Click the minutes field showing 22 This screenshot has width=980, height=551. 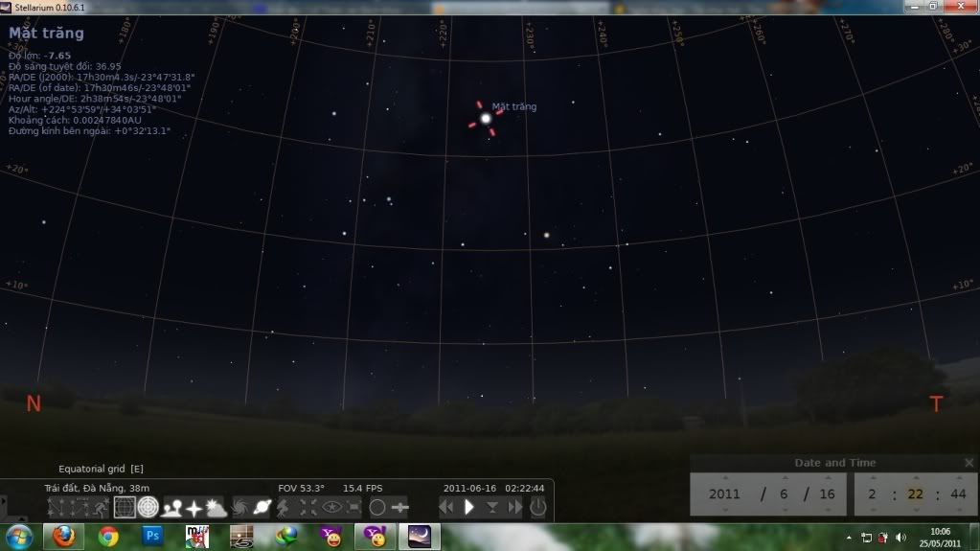point(915,494)
